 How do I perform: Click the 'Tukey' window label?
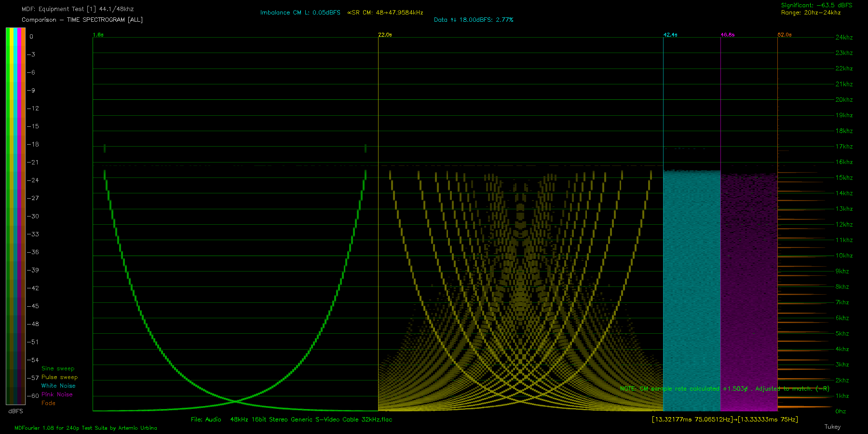832,427
